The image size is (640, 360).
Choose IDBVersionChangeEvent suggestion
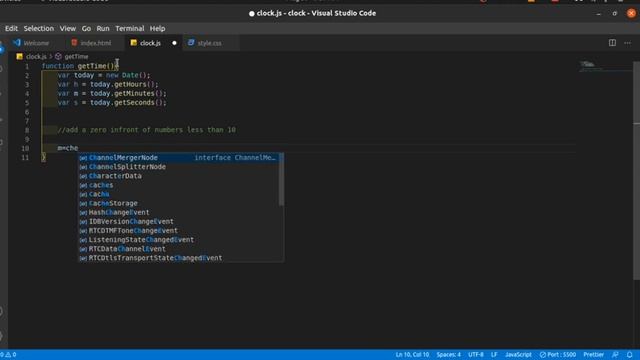pos(179,221)
